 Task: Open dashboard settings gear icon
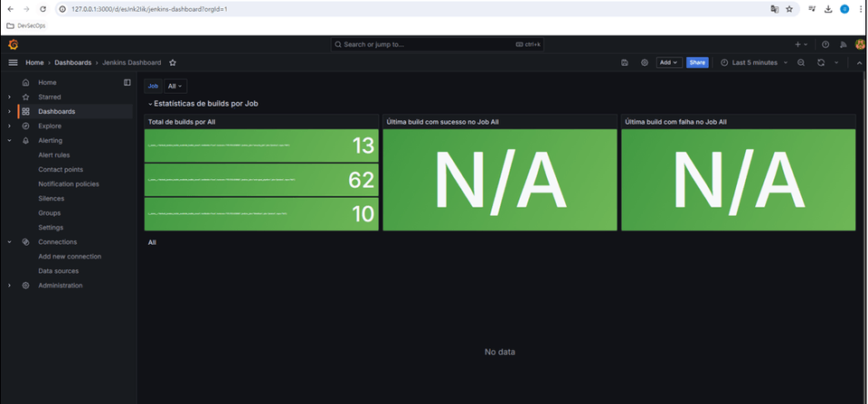click(x=645, y=62)
